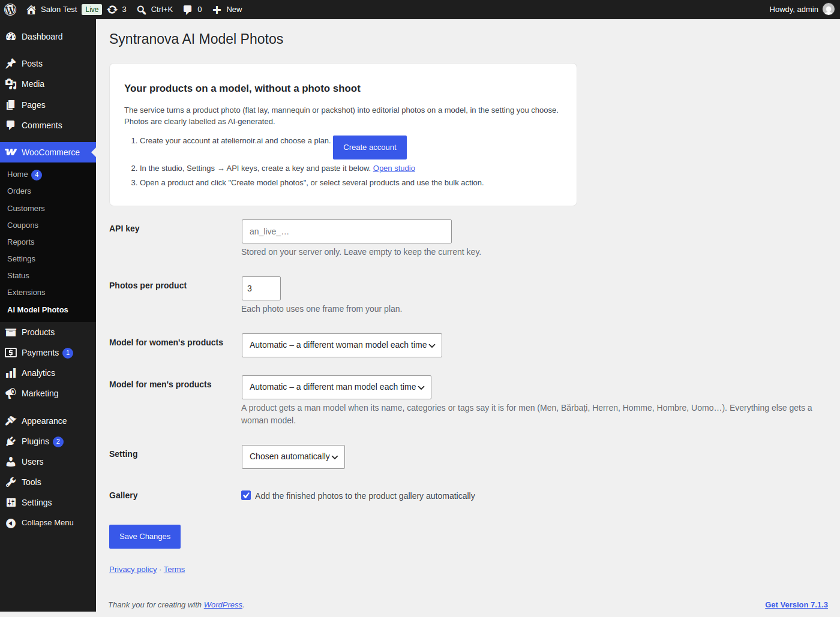Click the Collapse Menu arrow icon
The width and height of the screenshot is (840, 617).
coord(11,523)
